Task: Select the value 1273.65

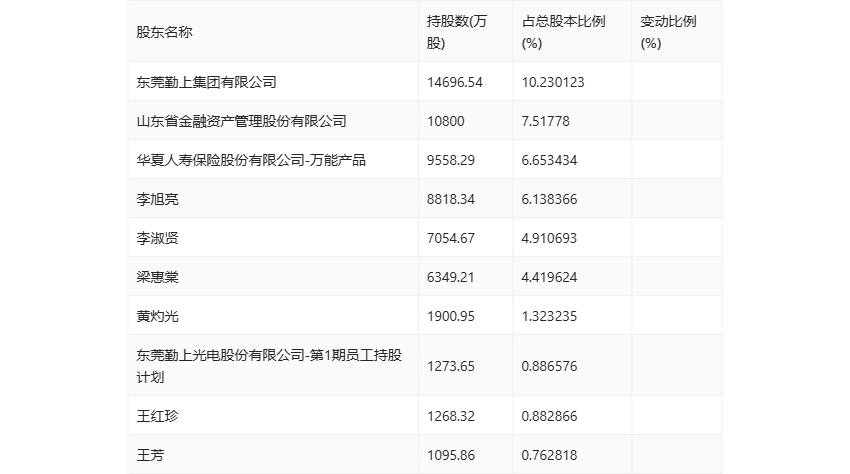Action: [x=450, y=366]
